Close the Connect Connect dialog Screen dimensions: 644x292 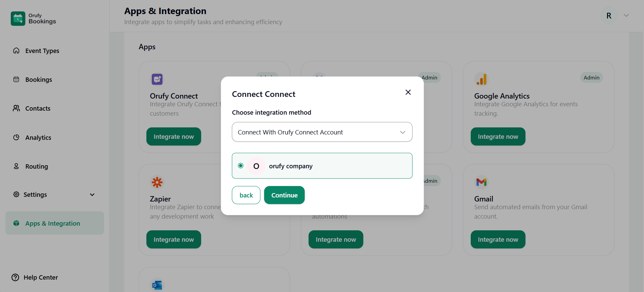[408, 92]
